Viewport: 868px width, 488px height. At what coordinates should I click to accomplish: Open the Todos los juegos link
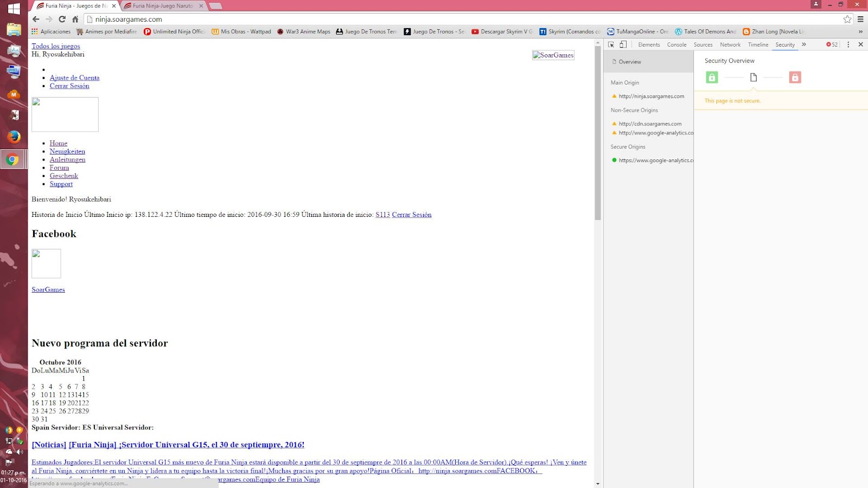[56, 46]
